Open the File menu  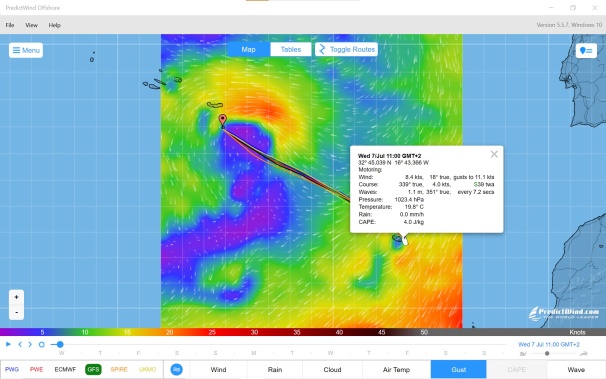(x=10, y=25)
